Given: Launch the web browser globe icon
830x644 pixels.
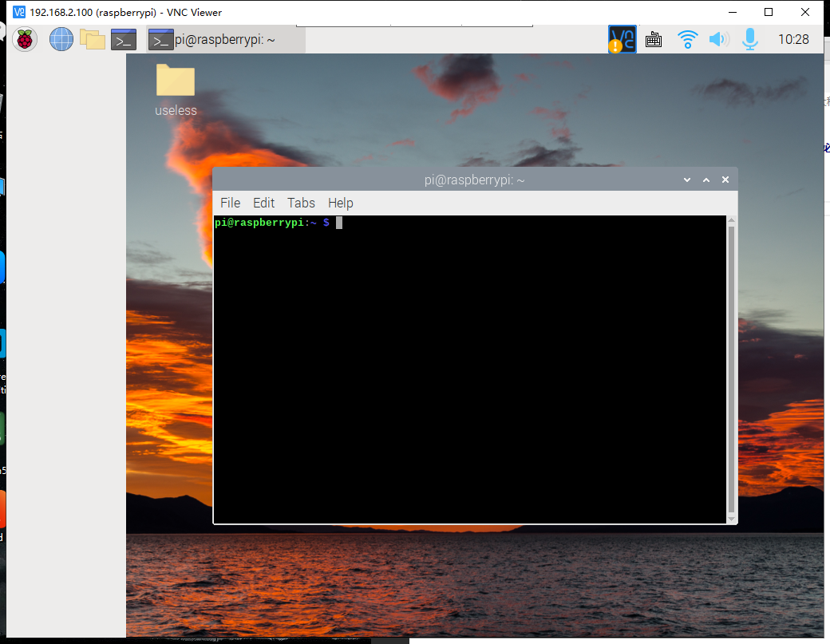Looking at the screenshot, I should pyautogui.click(x=61, y=39).
